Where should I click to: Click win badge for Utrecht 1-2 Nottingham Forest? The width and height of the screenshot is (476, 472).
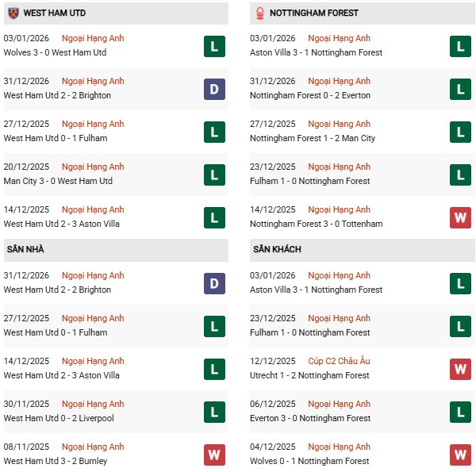[x=460, y=369]
